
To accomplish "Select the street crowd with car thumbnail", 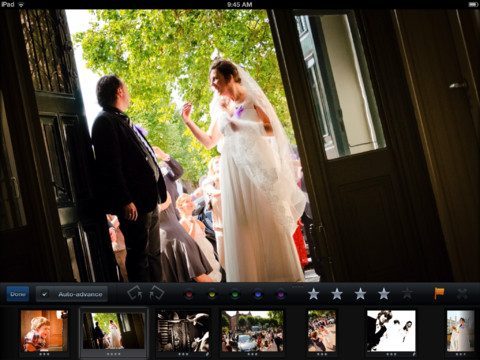I will point(252,331).
